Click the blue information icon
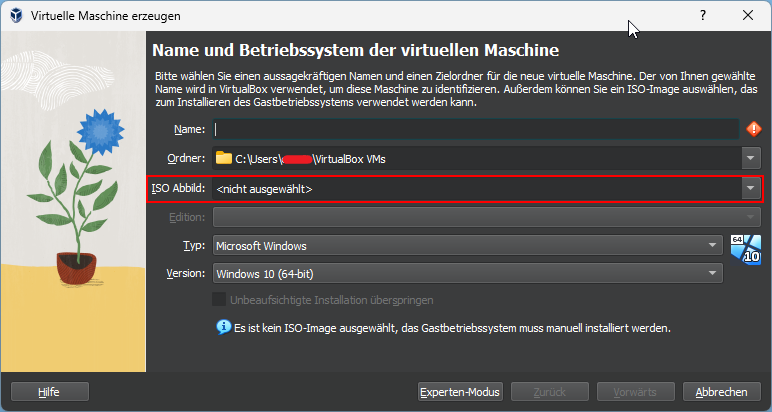The width and height of the screenshot is (772, 412). click(x=223, y=327)
